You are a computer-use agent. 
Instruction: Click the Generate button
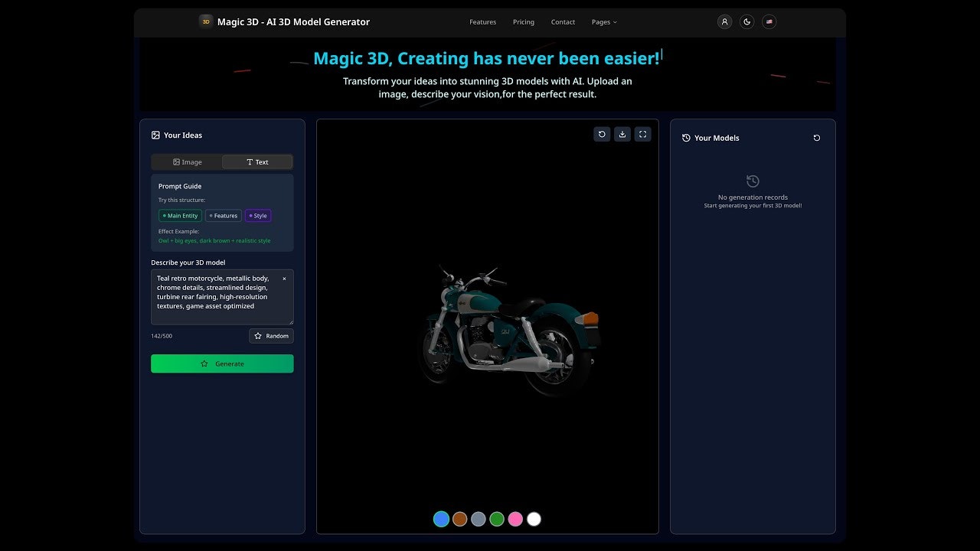coord(222,364)
